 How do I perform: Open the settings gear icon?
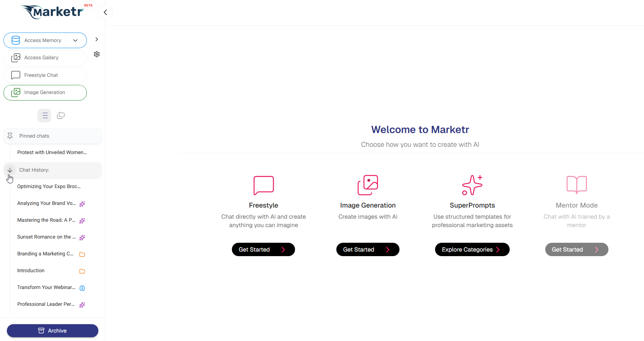pyautogui.click(x=97, y=54)
